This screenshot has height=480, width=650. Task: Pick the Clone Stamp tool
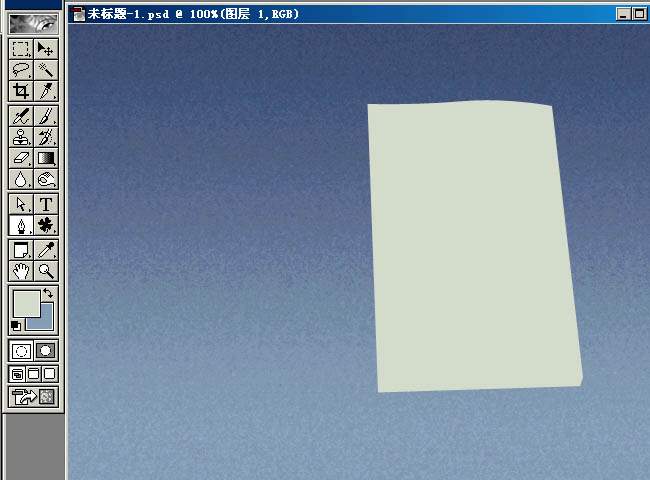coord(21,137)
